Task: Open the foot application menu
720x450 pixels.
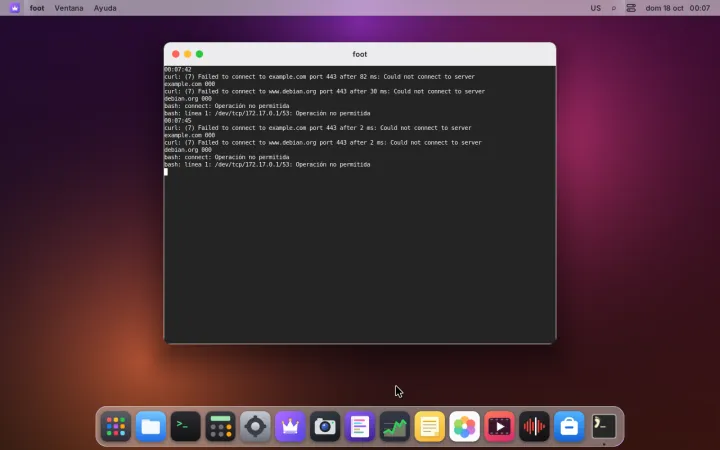Action: coord(37,8)
